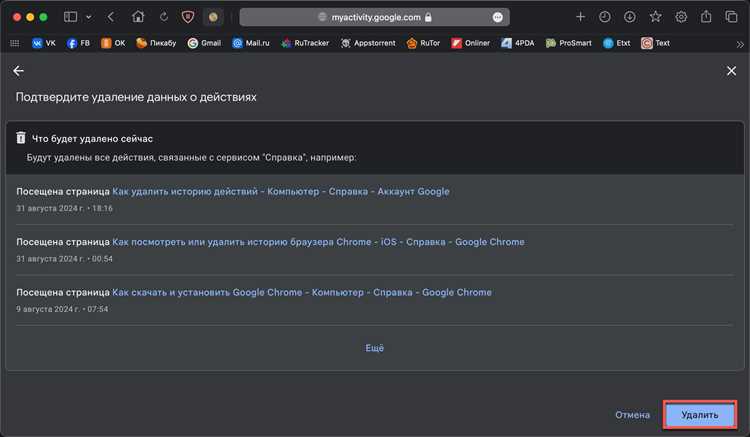Show downloads via the download arrow icon
The width and height of the screenshot is (750, 437).
[629, 17]
